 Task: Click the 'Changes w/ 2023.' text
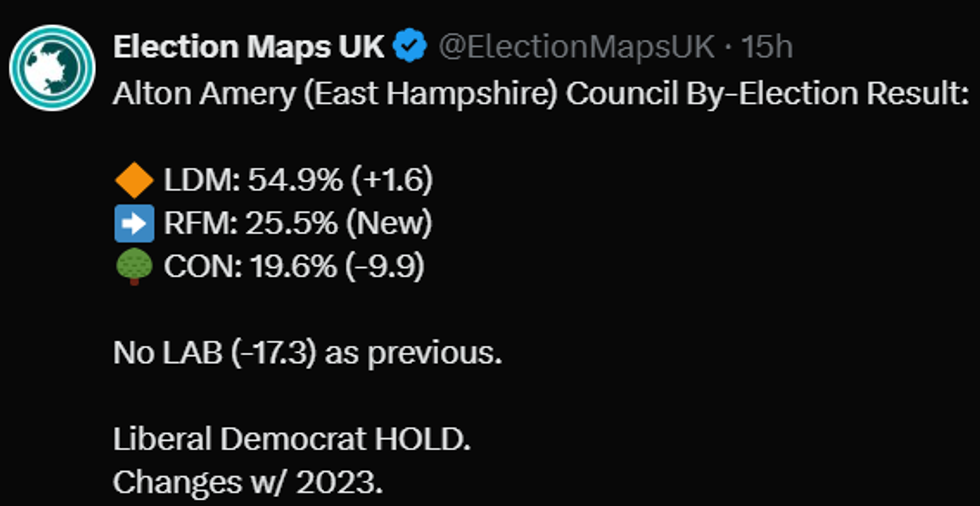click(247, 482)
